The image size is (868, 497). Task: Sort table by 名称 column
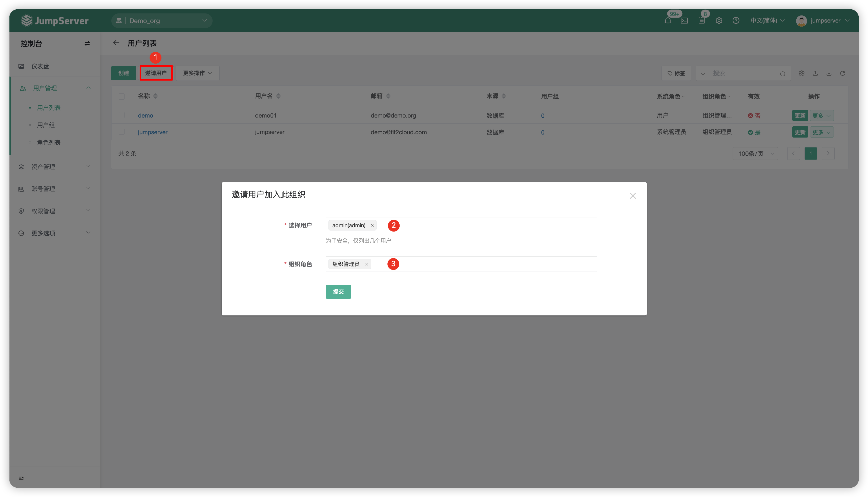point(155,96)
